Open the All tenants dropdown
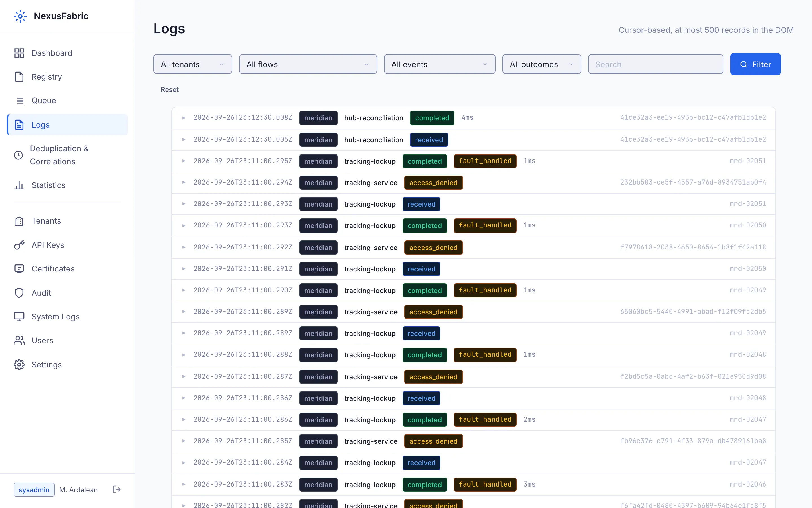812x508 pixels. (193, 64)
